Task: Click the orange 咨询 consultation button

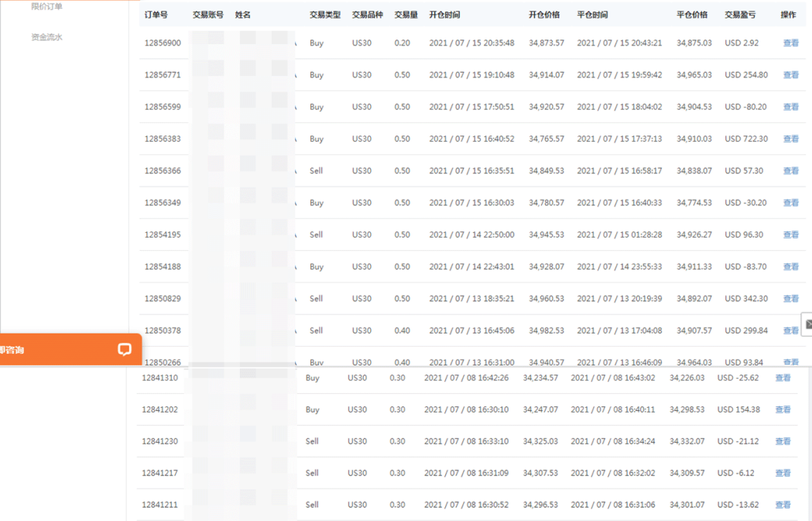Action: tap(13, 350)
